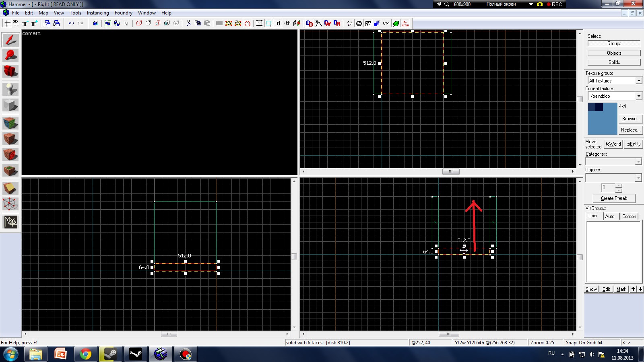Cut selection with the scissors icon
644x362 pixels.
(188, 23)
